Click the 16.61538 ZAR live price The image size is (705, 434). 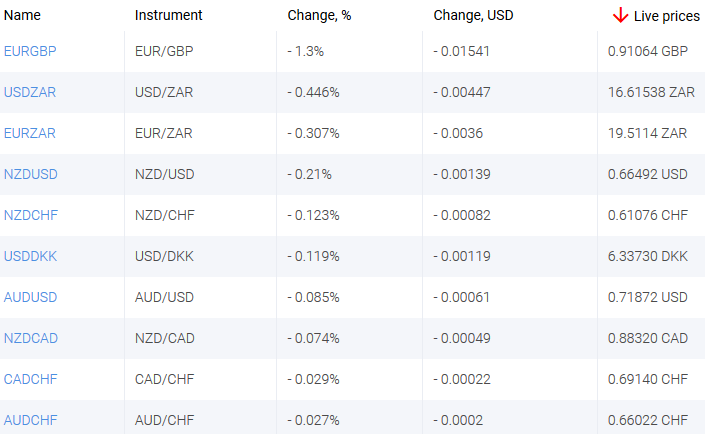pyautogui.click(x=651, y=92)
